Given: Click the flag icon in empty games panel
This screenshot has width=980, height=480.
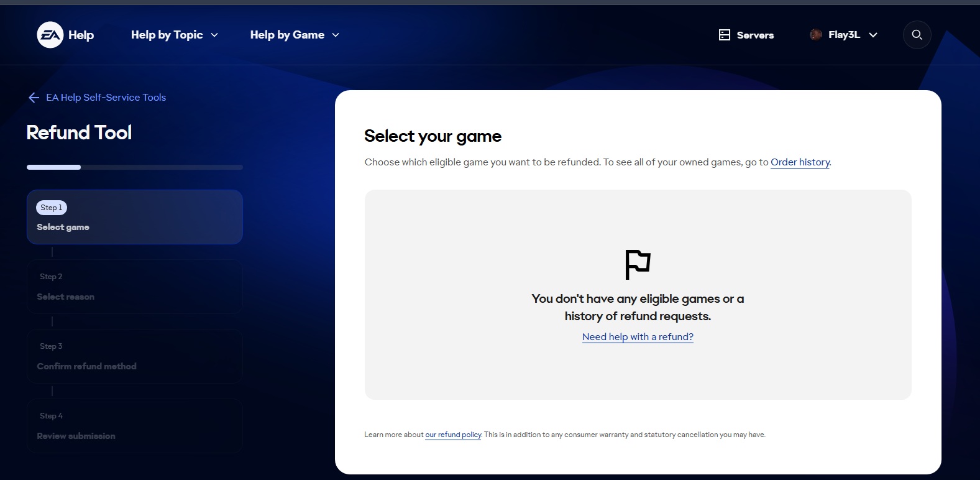Looking at the screenshot, I should 638,264.
